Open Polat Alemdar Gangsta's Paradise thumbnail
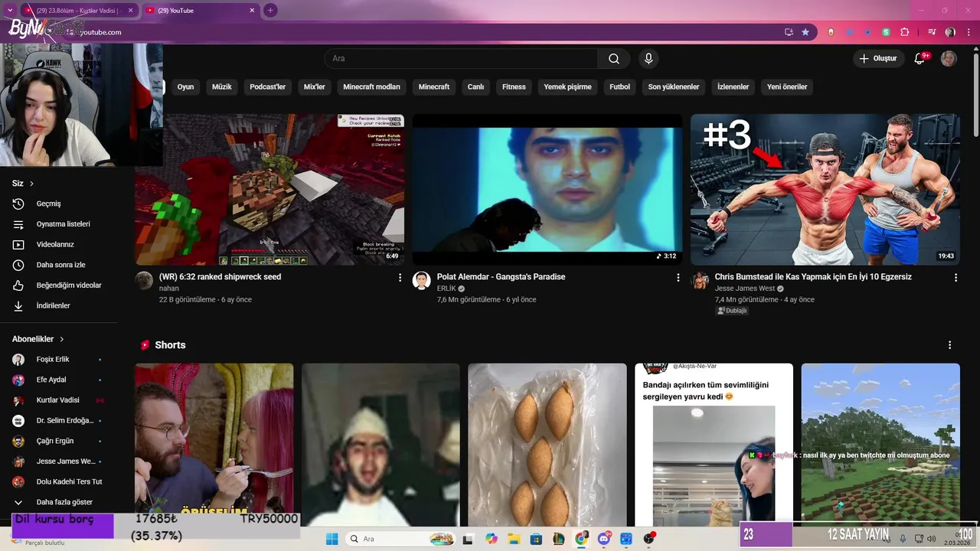This screenshot has width=980, height=551. tap(547, 190)
